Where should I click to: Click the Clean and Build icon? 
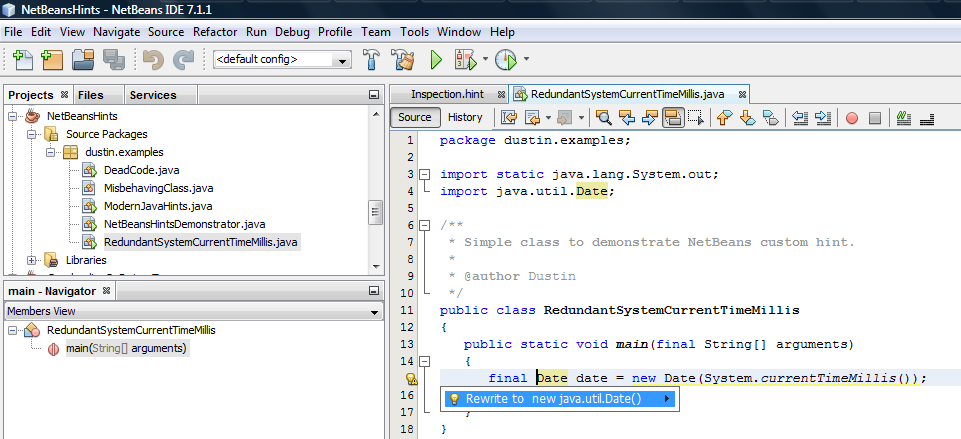point(403,59)
